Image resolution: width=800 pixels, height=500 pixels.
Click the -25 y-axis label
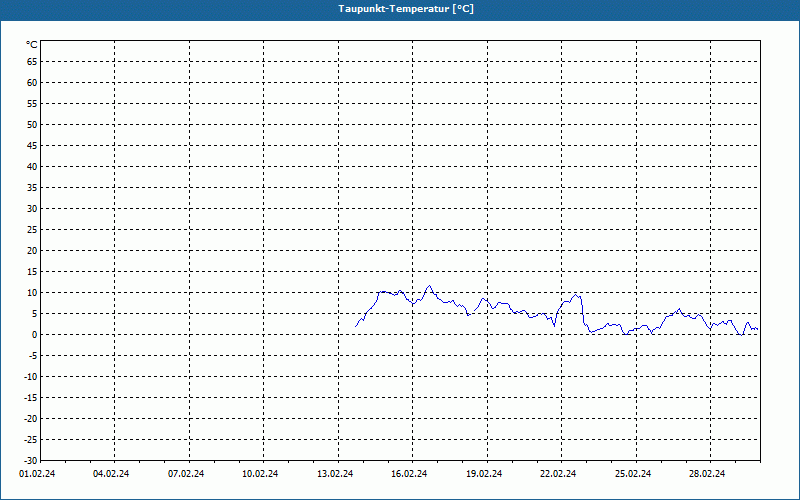click(31, 440)
